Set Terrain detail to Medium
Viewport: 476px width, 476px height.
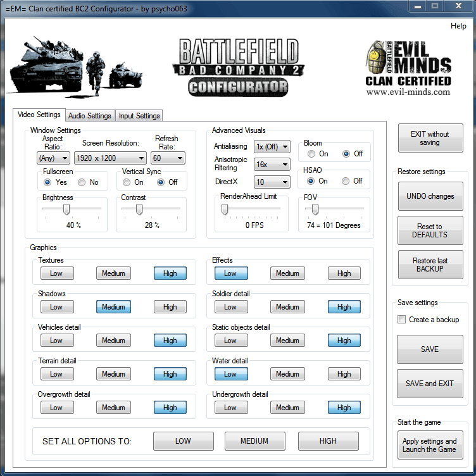coord(113,374)
